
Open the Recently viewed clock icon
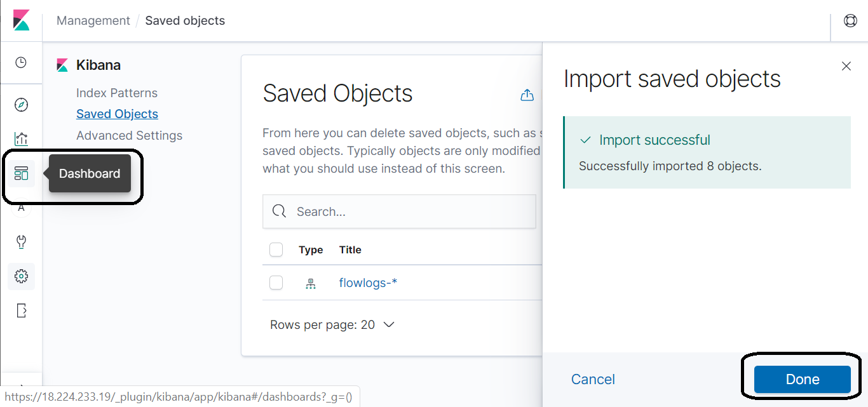pyautogui.click(x=21, y=62)
